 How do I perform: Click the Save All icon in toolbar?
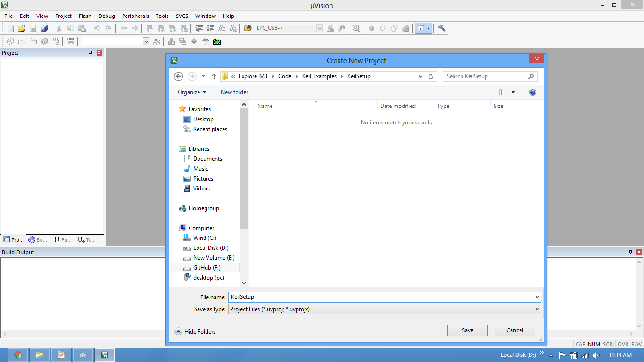[44, 28]
